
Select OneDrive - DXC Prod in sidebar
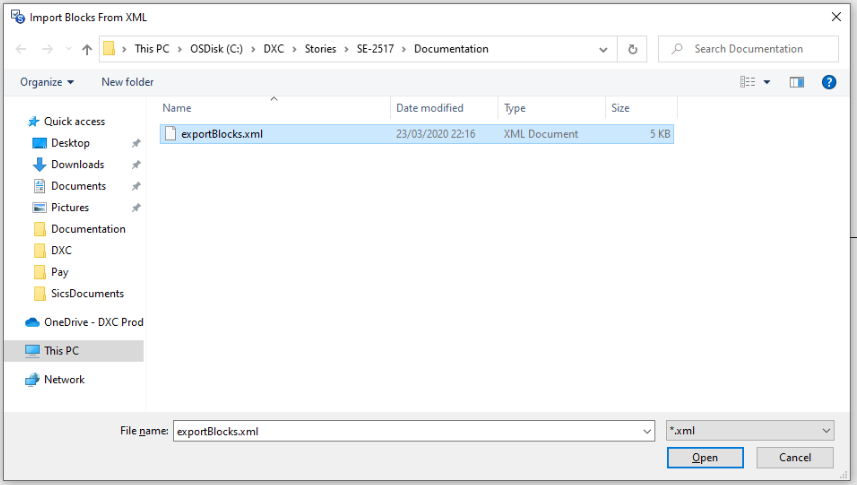(93, 322)
